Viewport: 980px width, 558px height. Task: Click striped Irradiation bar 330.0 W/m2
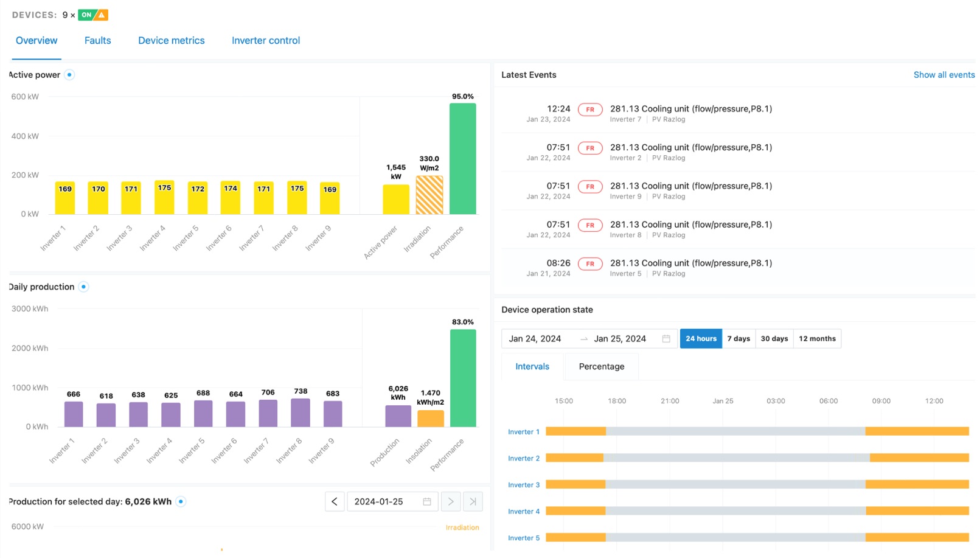[429, 195]
